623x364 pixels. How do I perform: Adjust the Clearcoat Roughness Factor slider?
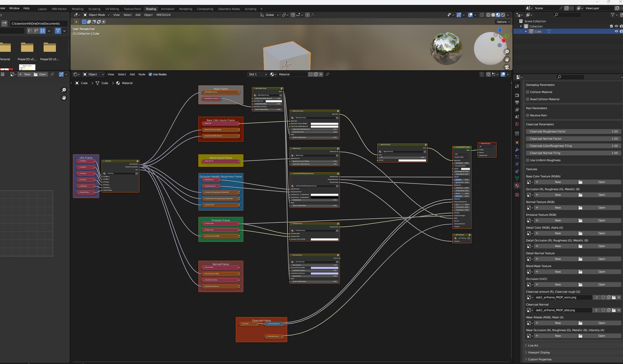point(573,132)
